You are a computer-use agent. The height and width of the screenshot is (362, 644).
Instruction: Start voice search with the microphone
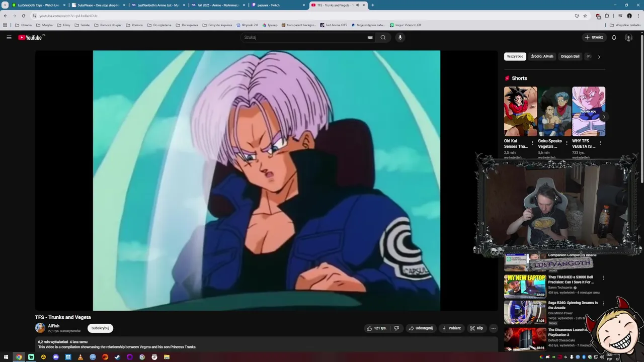(x=400, y=37)
